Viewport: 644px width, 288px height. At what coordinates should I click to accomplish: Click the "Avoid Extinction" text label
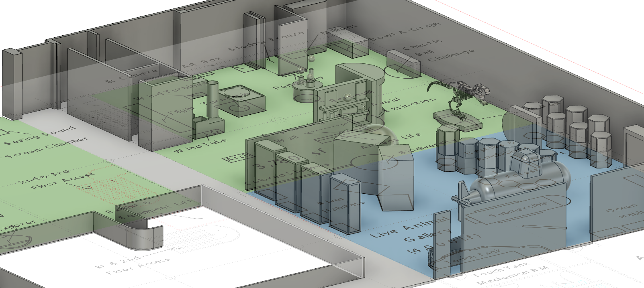(x=406, y=103)
